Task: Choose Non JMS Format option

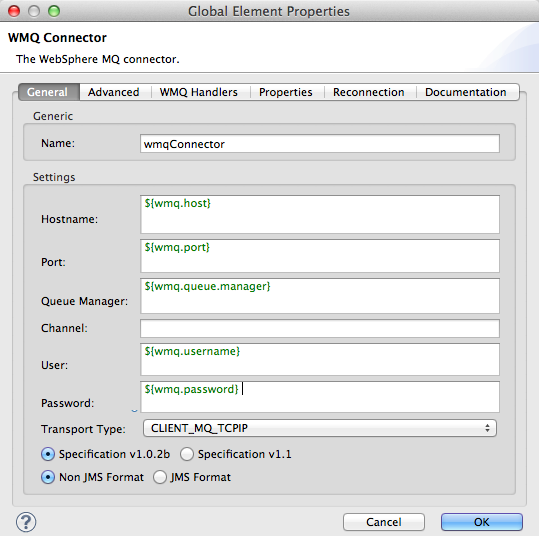Action: click(x=48, y=477)
